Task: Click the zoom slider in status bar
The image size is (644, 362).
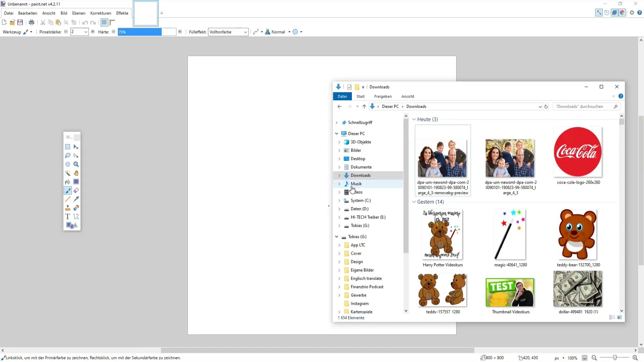Action: point(614,358)
